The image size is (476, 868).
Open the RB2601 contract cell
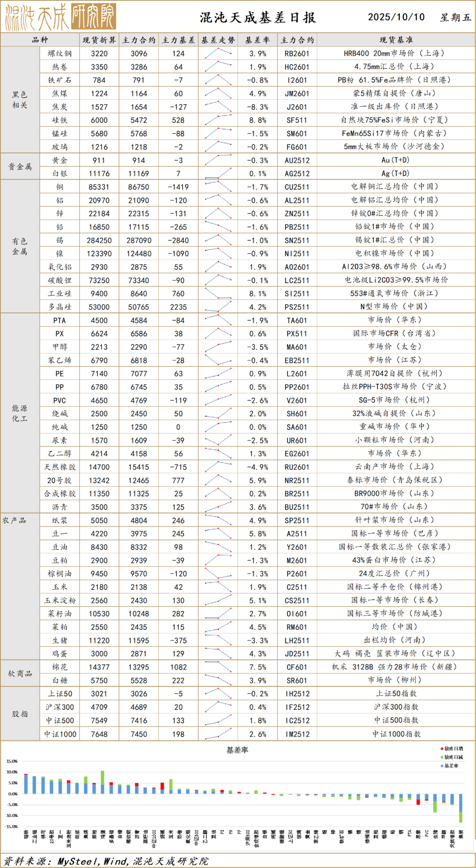pyautogui.click(x=297, y=53)
